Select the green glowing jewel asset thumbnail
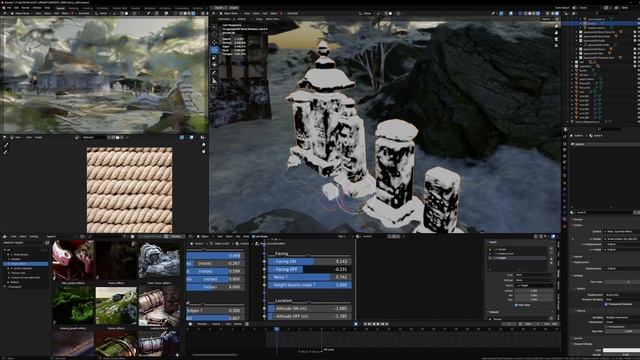Image resolution: width=640 pixels, height=360 pixels. click(x=73, y=305)
